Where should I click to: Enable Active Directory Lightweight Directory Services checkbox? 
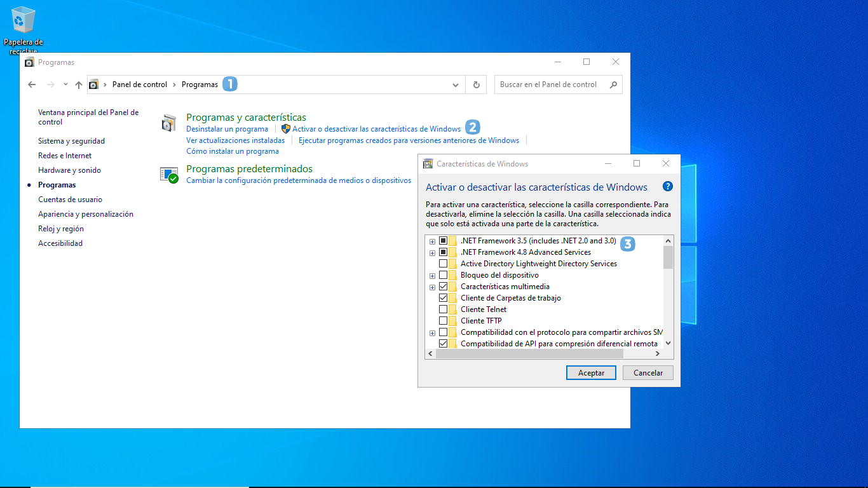click(x=443, y=264)
